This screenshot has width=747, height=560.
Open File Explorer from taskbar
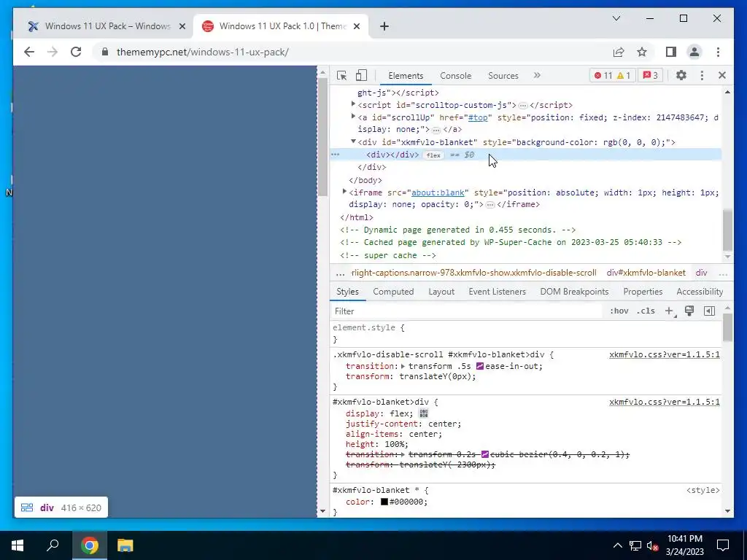pyautogui.click(x=125, y=545)
